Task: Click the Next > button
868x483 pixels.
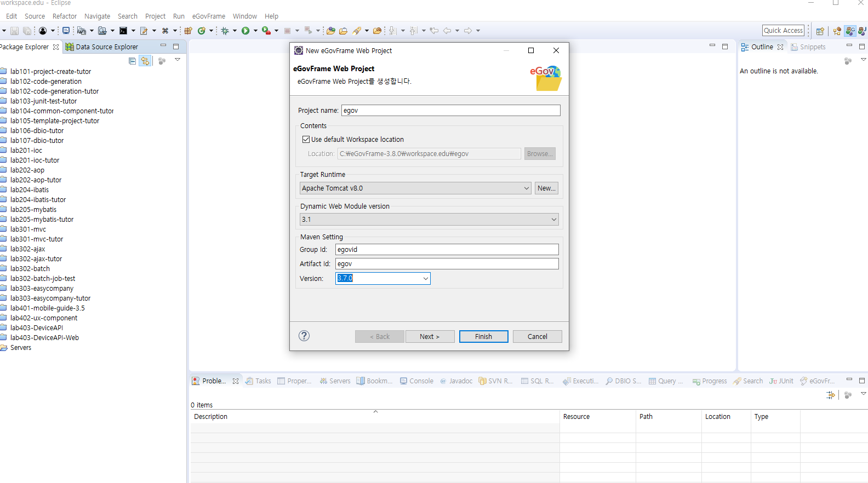Action: pyautogui.click(x=430, y=336)
